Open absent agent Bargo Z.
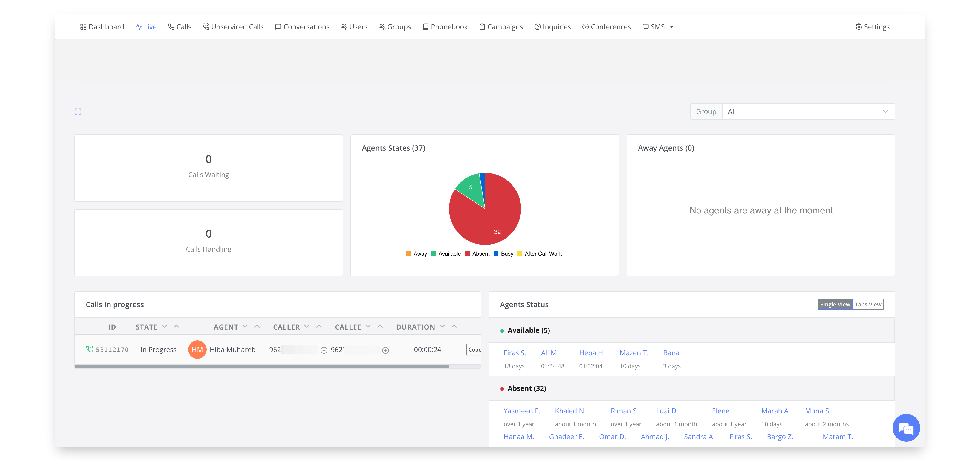Image resolution: width=980 pixels, height=461 pixels. pyautogui.click(x=780, y=437)
